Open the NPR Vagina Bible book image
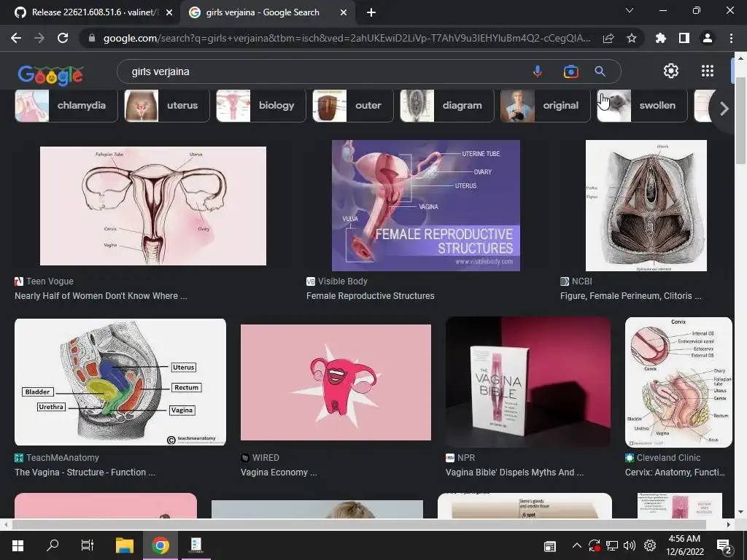Viewport: 747px width, 560px height. click(x=528, y=382)
